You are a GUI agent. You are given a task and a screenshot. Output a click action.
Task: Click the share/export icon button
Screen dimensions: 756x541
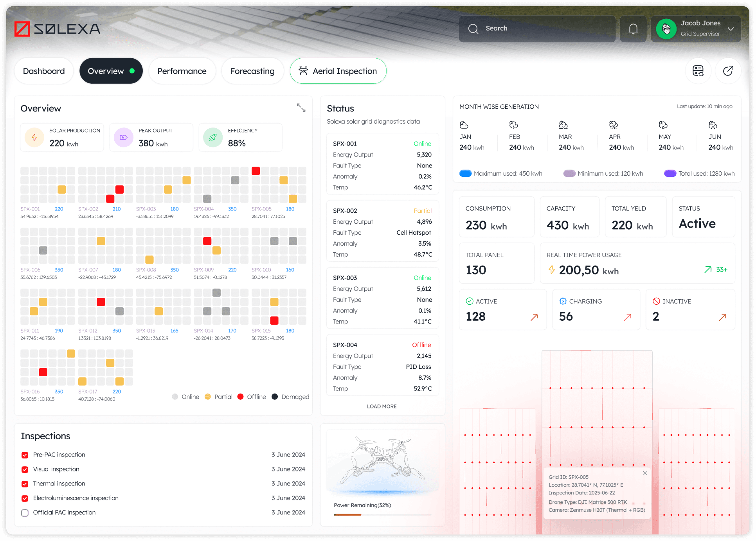click(728, 71)
